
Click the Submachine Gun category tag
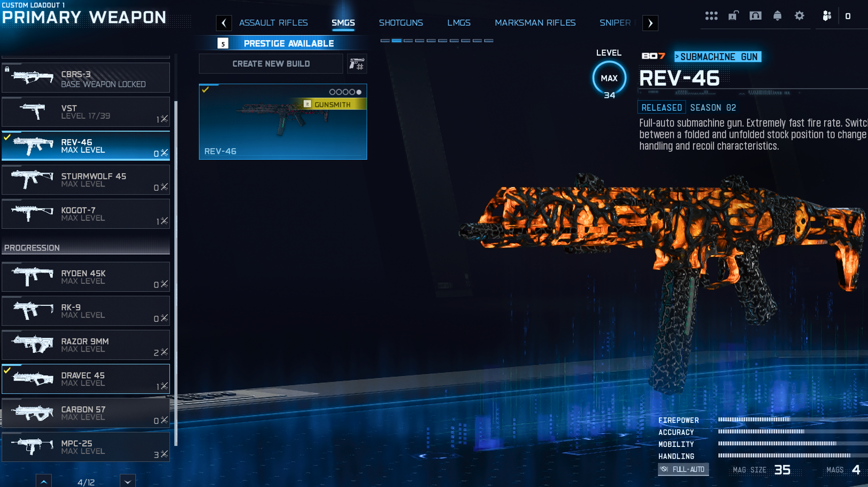tap(718, 57)
